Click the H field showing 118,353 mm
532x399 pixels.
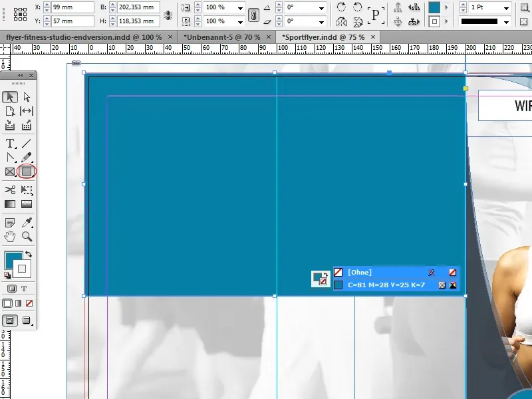click(x=138, y=21)
